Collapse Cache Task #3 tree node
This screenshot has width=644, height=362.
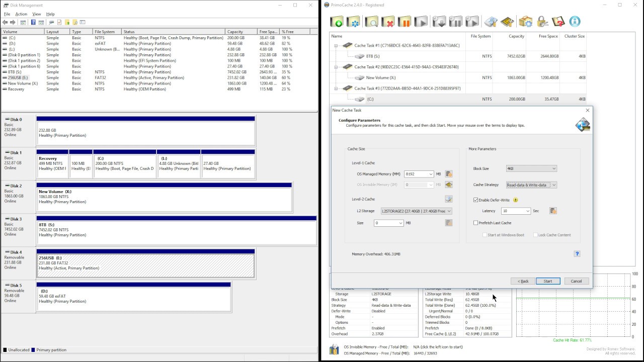(x=336, y=88)
